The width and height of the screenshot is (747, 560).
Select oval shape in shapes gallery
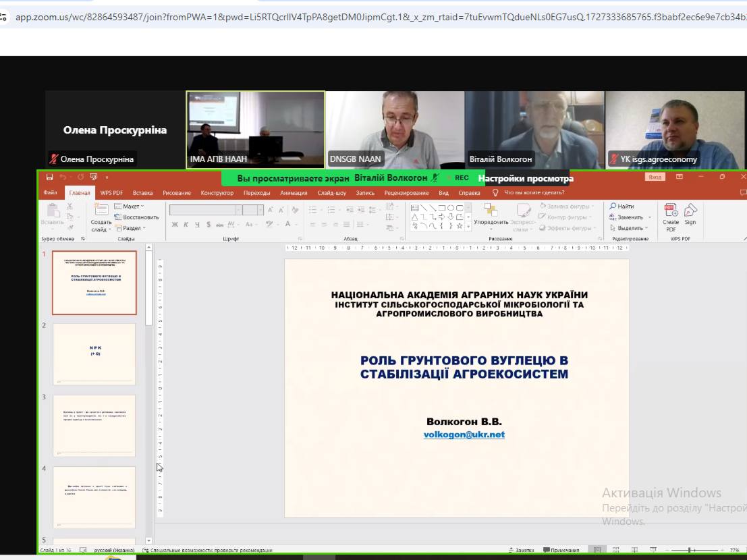[x=451, y=208]
